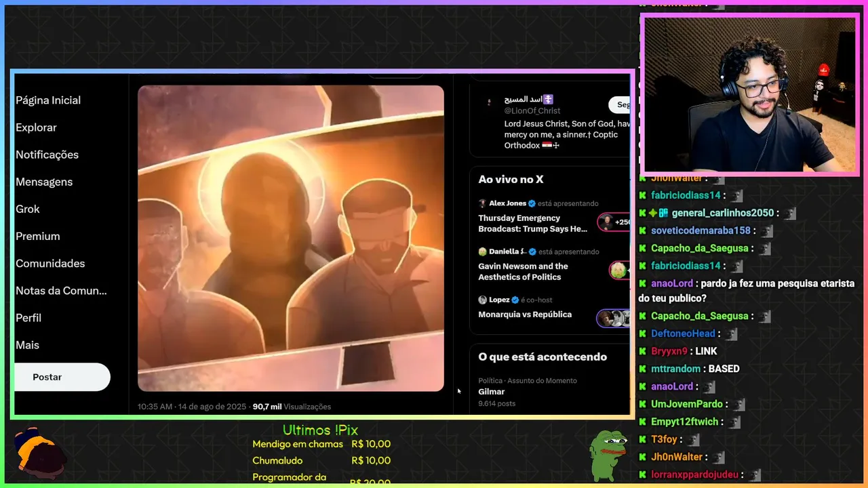Click mttrandom username in chat
This screenshot has height=488, width=868.
click(x=675, y=369)
